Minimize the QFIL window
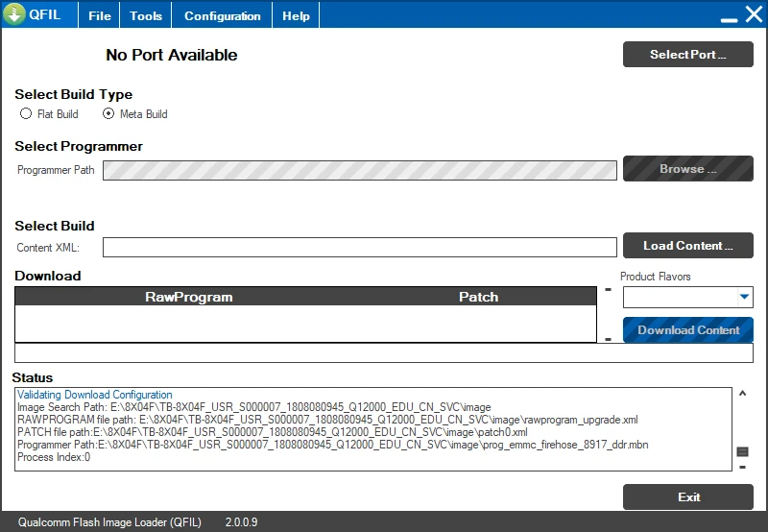 [729, 16]
